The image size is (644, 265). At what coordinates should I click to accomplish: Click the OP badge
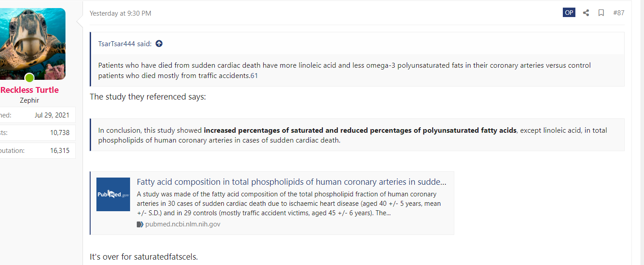coord(569,13)
